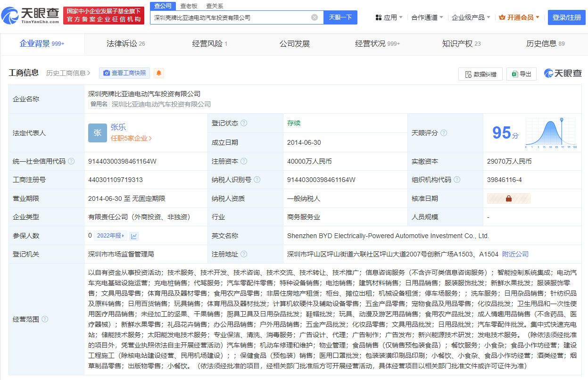The height and width of the screenshot is (380, 588).
Task: Click the 天眼查 watermark logo near export
Action: pyautogui.click(x=563, y=74)
